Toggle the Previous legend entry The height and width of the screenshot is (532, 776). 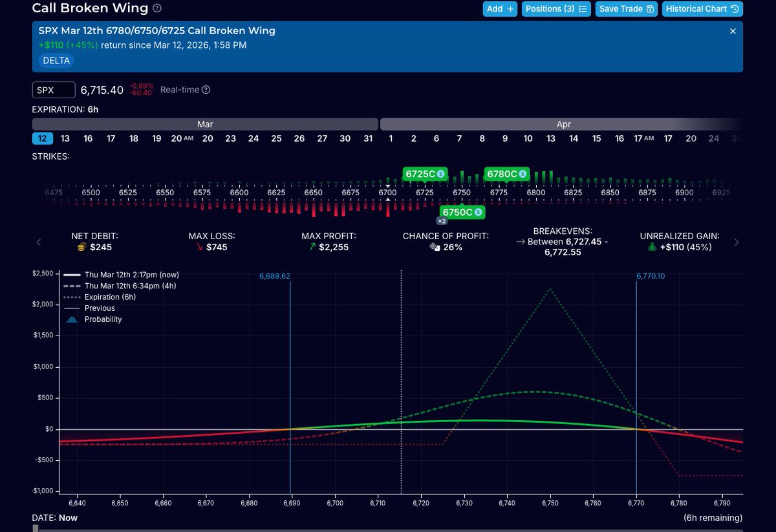click(90, 308)
